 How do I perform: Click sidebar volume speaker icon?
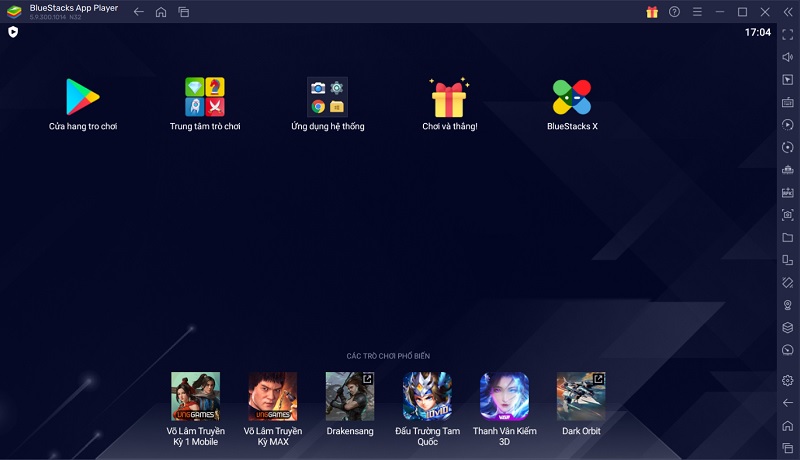[788, 57]
